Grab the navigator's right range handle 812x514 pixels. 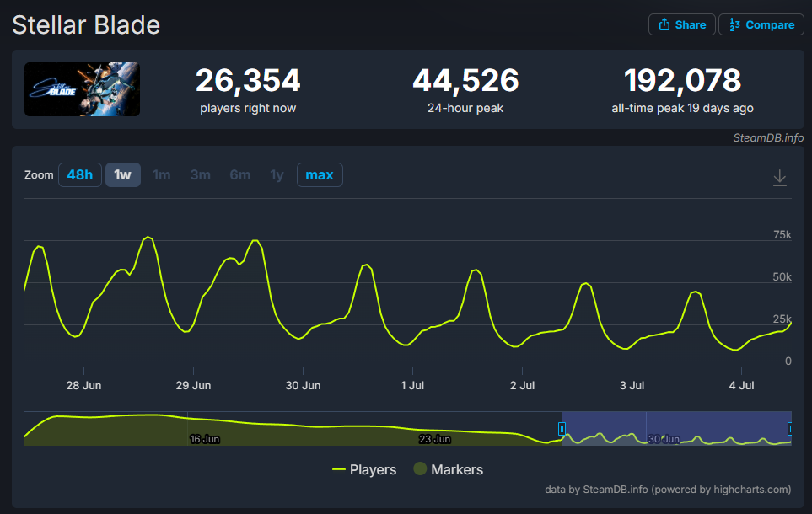[x=790, y=429]
